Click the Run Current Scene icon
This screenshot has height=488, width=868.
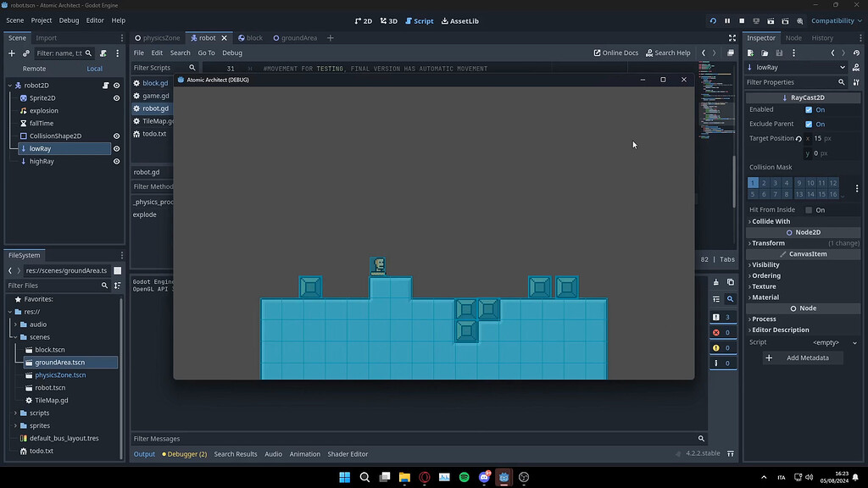(x=771, y=21)
